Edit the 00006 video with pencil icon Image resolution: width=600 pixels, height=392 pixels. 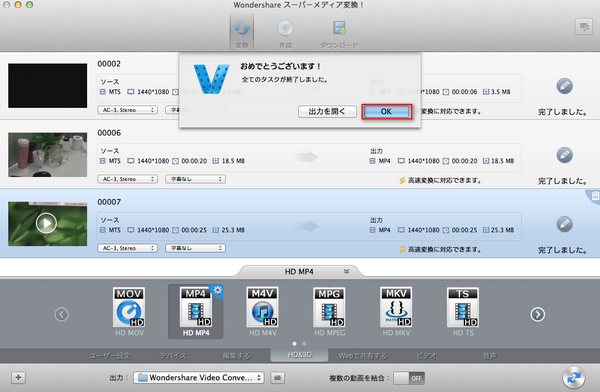[x=564, y=155]
